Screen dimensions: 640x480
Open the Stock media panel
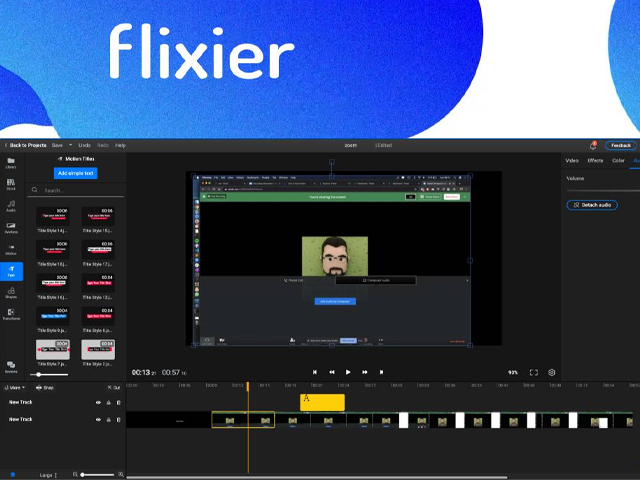click(11, 184)
